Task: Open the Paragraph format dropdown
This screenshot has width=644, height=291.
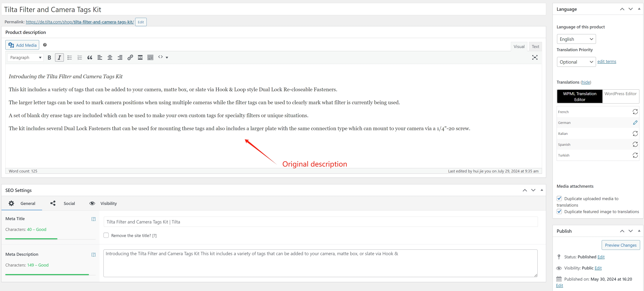Action: pyautogui.click(x=25, y=57)
